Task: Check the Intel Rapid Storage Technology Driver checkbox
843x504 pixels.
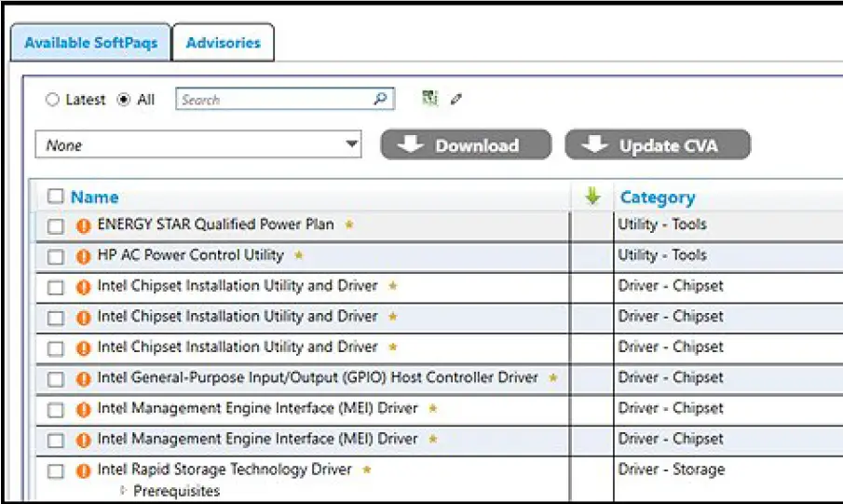Action: tap(55, 471)
